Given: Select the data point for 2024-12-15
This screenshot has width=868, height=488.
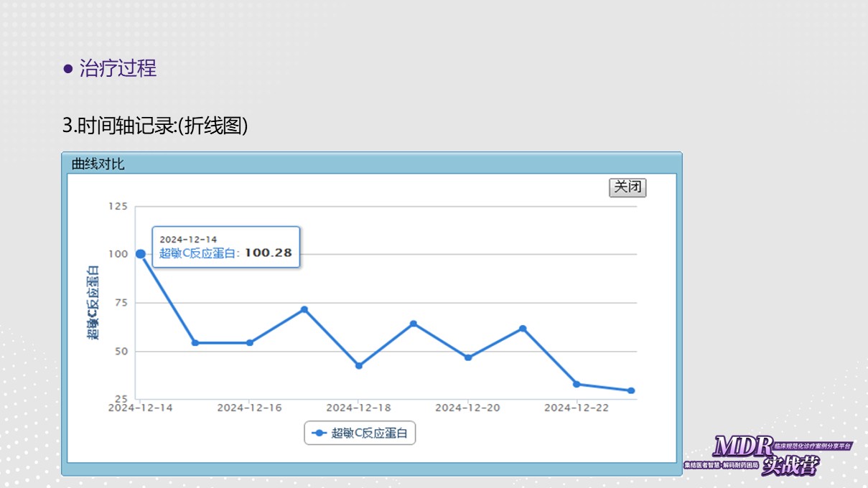Looking at the screenshot, I should (x=195, y=343).
